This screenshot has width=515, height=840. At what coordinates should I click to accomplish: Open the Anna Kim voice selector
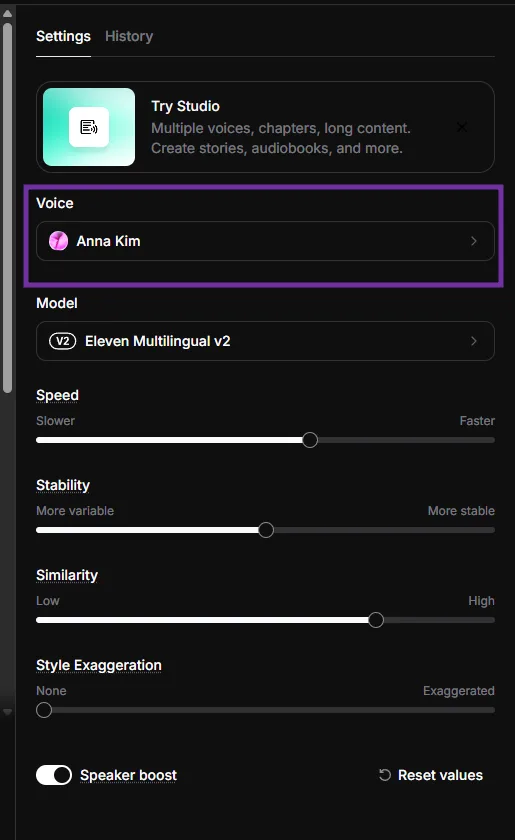point(265,241)
